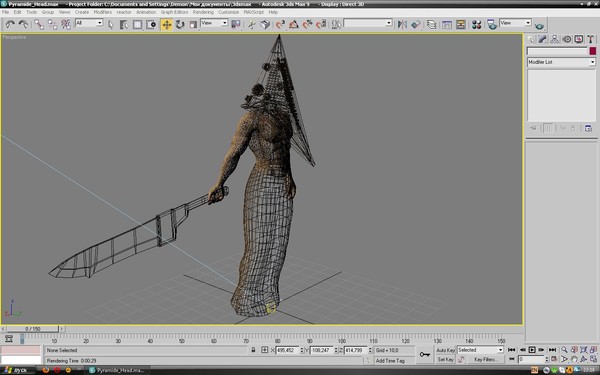
Task: Click the X coordinate field
Action: [x=287, y=350]
